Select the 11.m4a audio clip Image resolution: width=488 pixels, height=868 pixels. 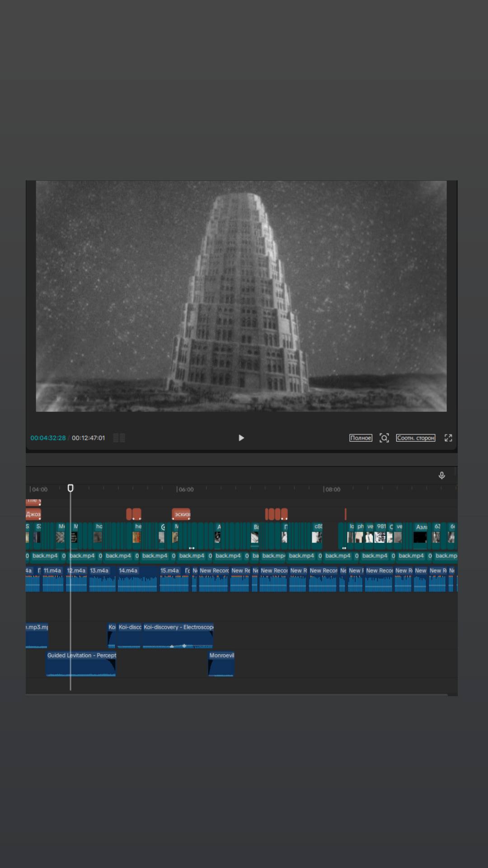coord(53,579)
